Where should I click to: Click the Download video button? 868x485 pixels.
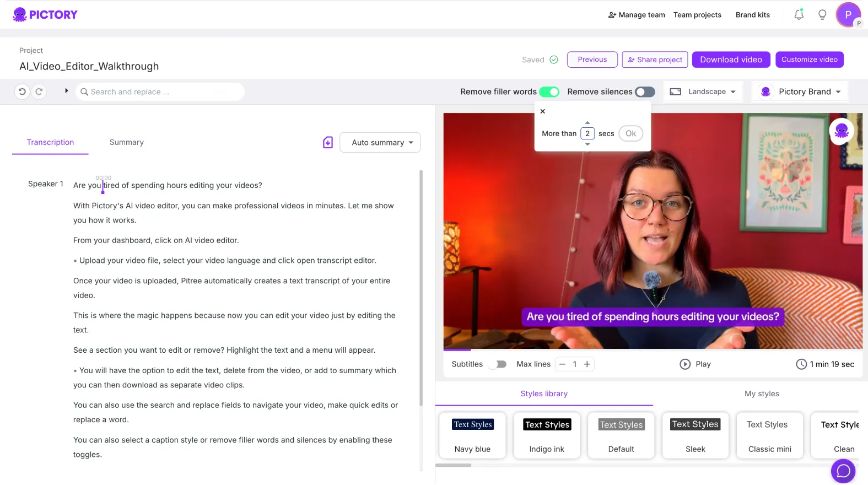(x=731, y=60)
